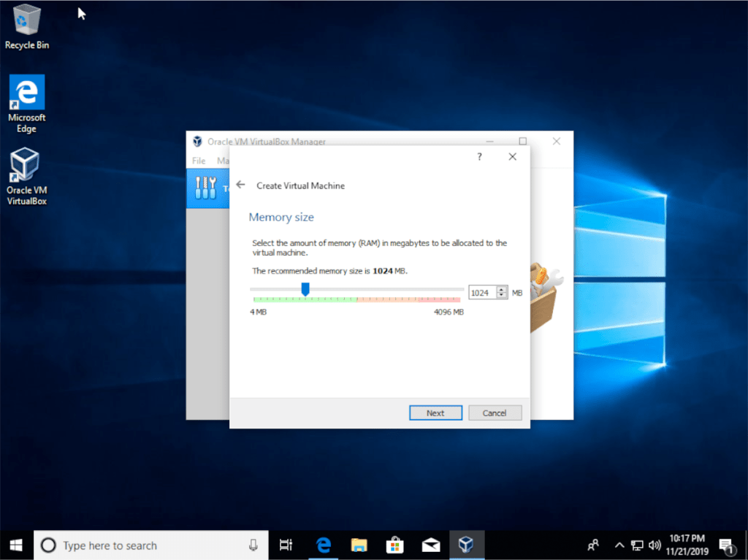Open the Action Center notifications
Screen dimensions: 748x560
[726, 545]
